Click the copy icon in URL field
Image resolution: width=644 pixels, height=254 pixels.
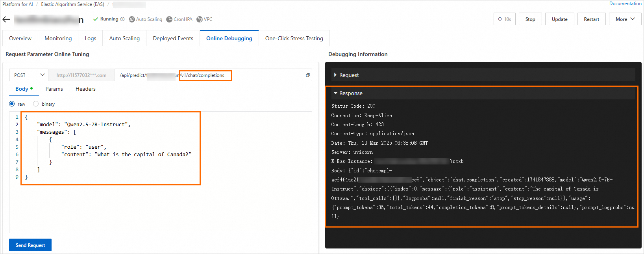tap(308, 75)
